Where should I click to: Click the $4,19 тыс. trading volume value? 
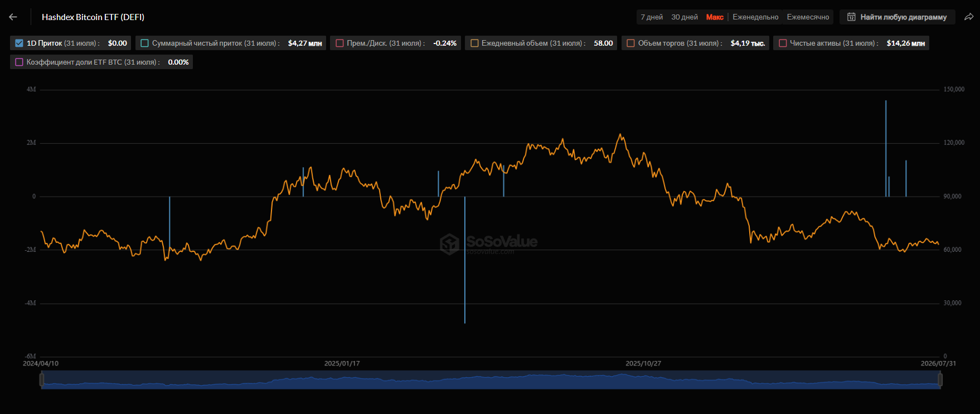pos(748,43)
